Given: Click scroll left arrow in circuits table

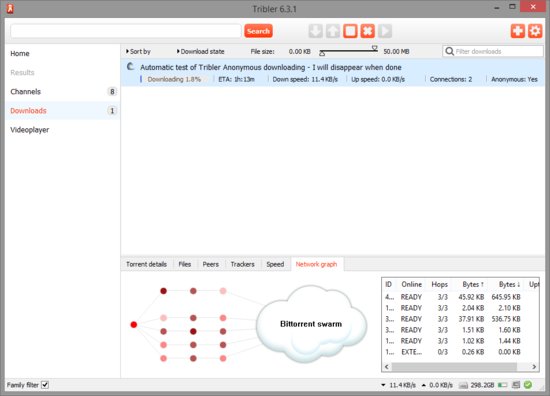Looking at the screenshot, I should (x=387, y=367).
